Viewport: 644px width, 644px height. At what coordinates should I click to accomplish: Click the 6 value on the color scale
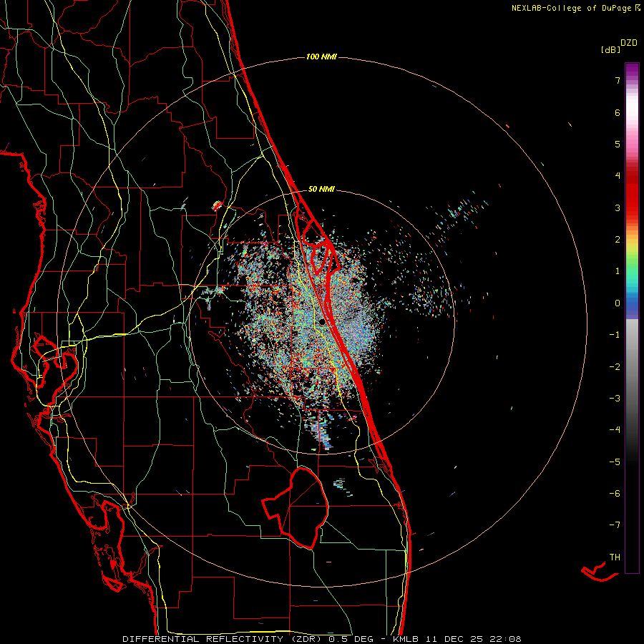[618, 112]
